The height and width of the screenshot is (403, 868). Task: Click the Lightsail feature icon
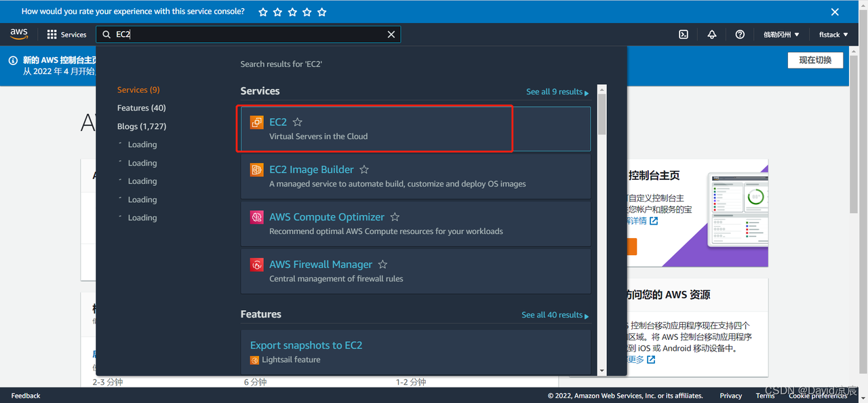pos(255,360)
